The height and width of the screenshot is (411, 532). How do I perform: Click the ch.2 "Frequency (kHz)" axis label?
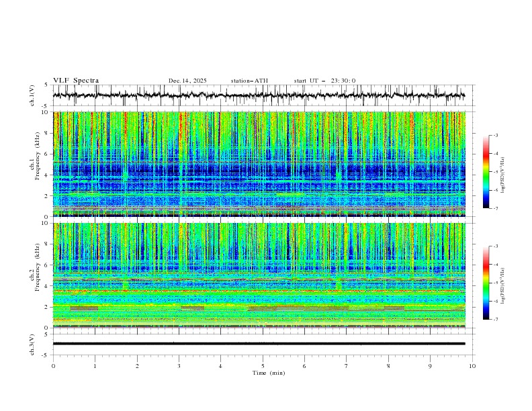pyautogui.click(x=38, y=267)
